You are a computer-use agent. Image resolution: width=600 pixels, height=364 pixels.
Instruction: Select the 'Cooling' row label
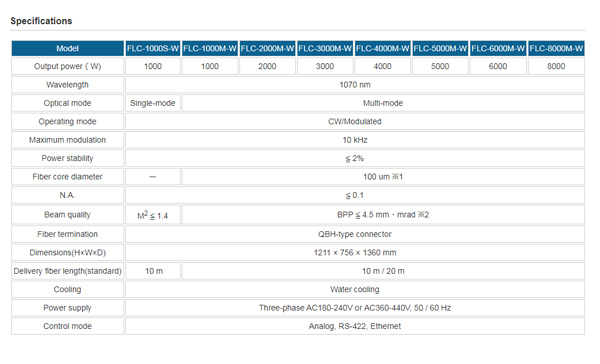(67, 289)
